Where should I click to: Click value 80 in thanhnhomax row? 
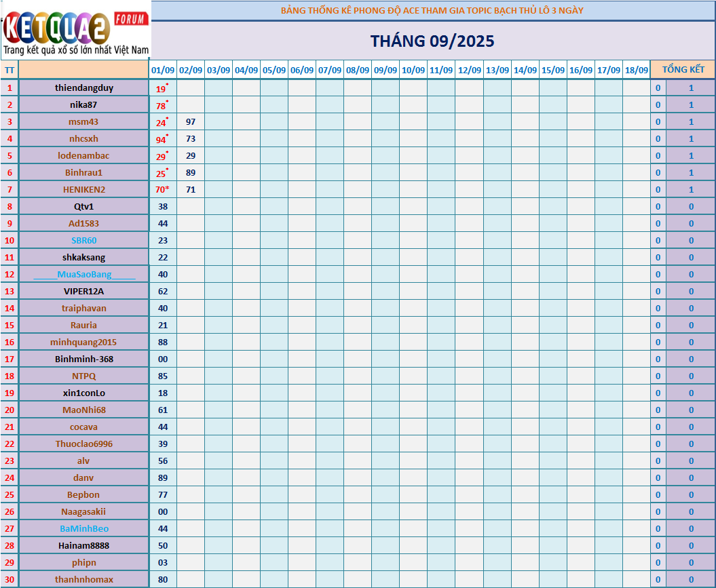[163, 579]
